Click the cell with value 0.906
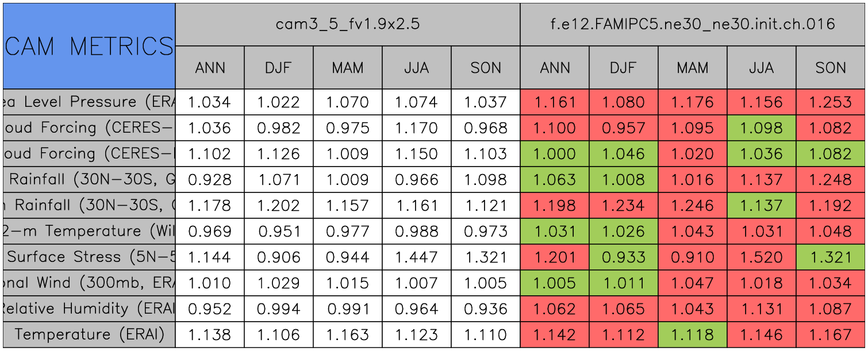Screen dimensions: 868x351 [279, 257]
